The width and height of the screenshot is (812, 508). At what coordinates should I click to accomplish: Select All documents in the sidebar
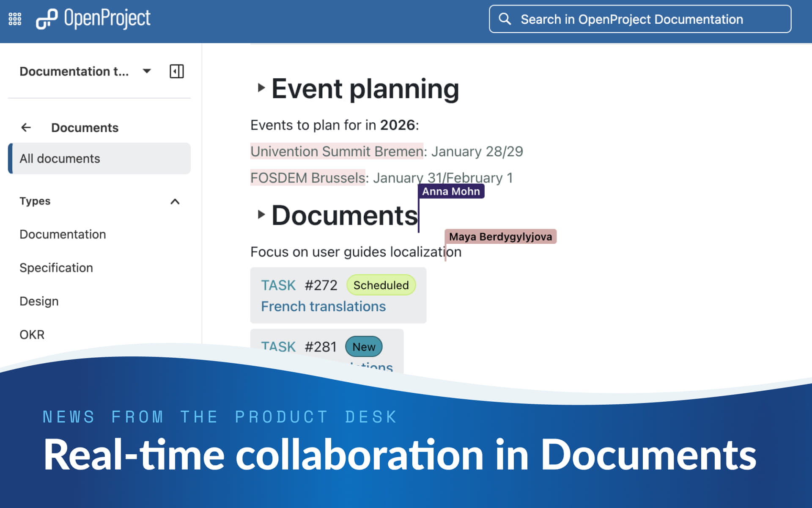[x=60, y=158]
